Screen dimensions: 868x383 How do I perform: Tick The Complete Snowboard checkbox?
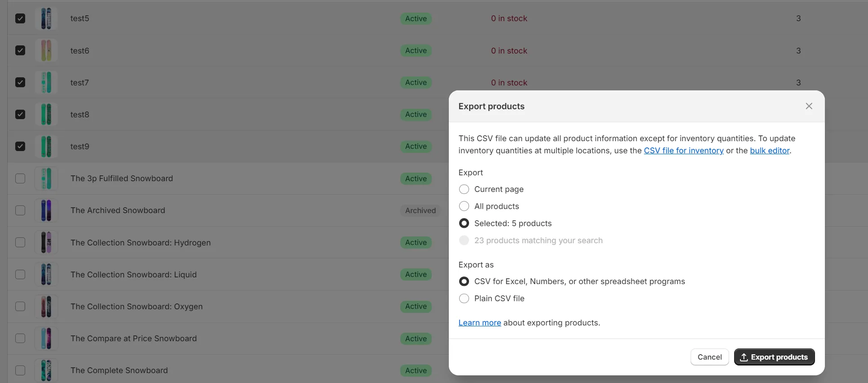click(x=20, y=370)
